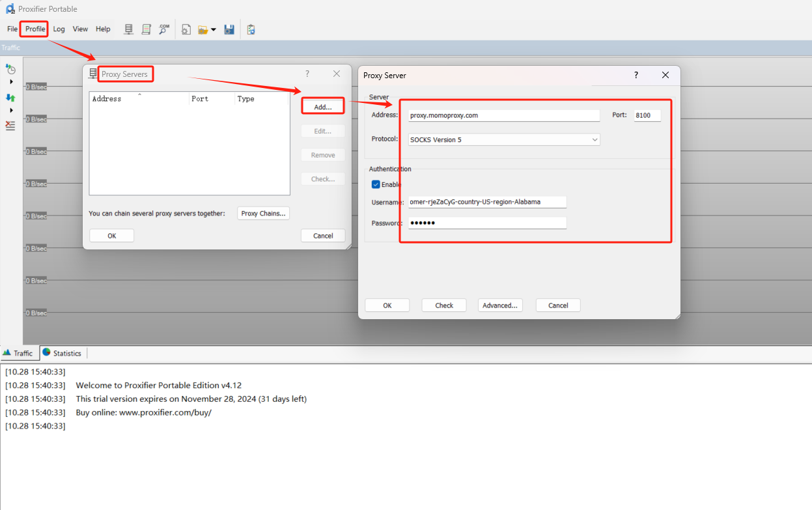Image resolution: width=812 pixels, height=510 pixels.
Task: Click the Edit... button in Proxy Servers
Action: (x=323, y=131)
